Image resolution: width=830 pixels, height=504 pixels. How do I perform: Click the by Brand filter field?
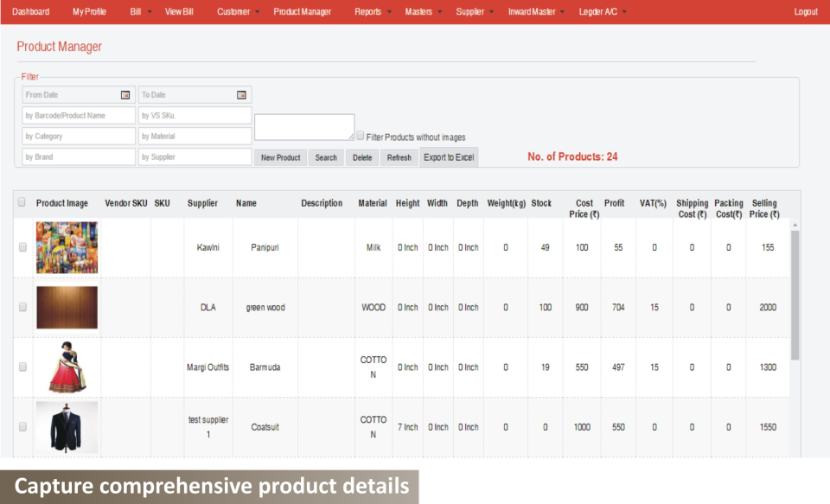78,156
